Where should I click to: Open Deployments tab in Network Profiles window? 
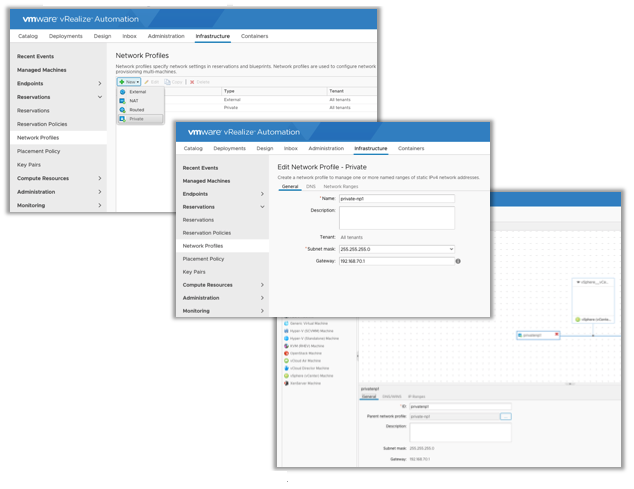coord(66,36)
